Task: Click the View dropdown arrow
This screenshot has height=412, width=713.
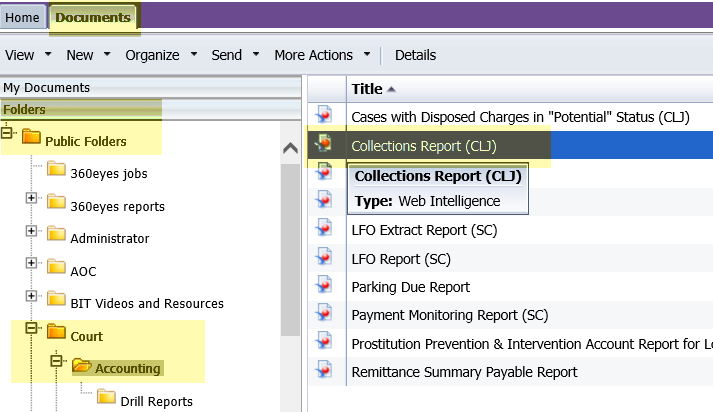Action: click(x=48, y=54)
